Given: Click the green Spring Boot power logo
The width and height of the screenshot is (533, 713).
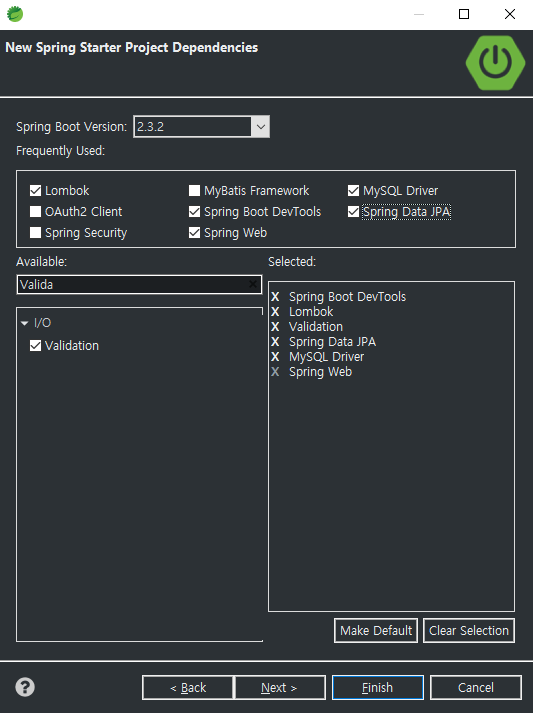Looking at the screenshot, I should [x=495, y=62].
